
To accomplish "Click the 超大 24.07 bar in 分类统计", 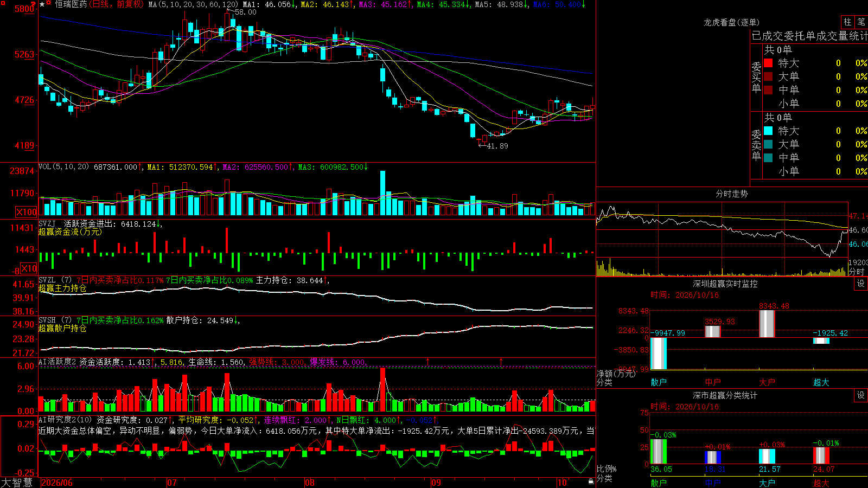I will 821,455.
